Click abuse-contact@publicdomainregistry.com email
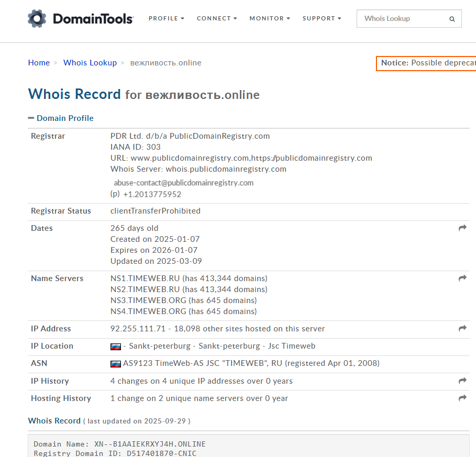 click(x=184, y=183)
